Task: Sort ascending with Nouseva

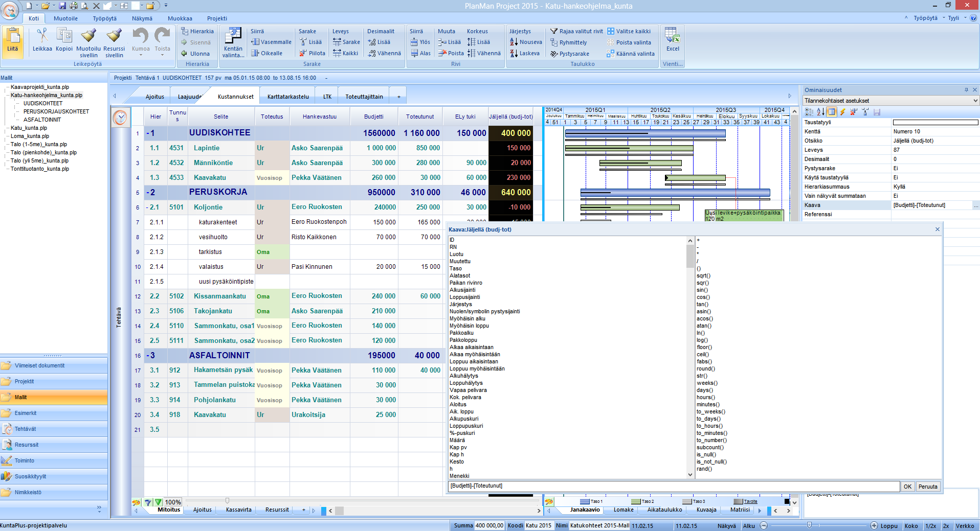Action: click(526, 42)
